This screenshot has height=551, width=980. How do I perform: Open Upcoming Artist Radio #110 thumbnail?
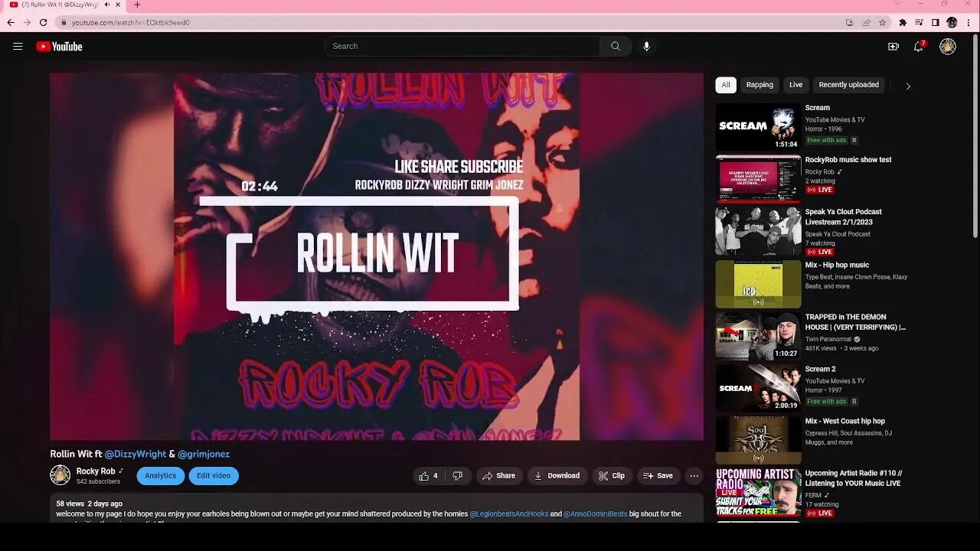point(758,492)
